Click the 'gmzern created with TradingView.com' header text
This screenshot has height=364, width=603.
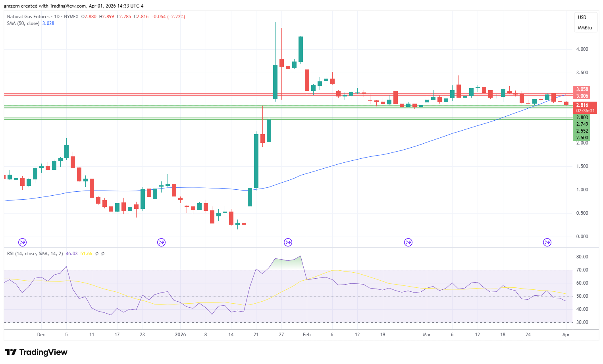tap(45, 6)
